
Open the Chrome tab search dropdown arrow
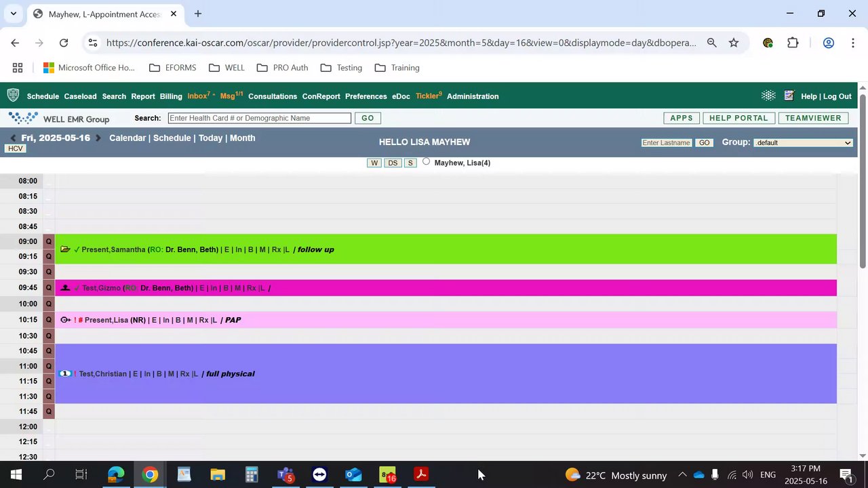(13, 14)
